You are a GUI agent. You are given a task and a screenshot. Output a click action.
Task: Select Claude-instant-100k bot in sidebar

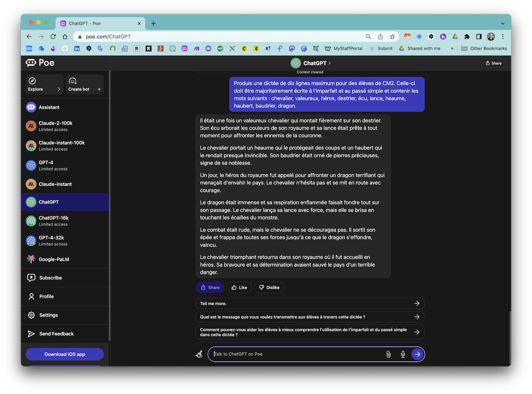click(x=65, y=146)
